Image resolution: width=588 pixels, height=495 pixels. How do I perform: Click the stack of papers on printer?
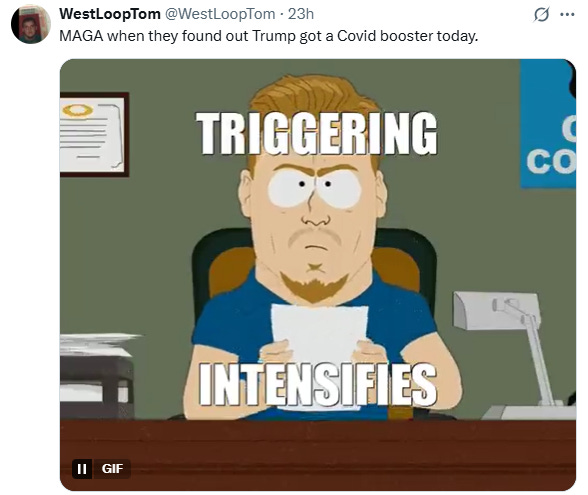point(98,344)
